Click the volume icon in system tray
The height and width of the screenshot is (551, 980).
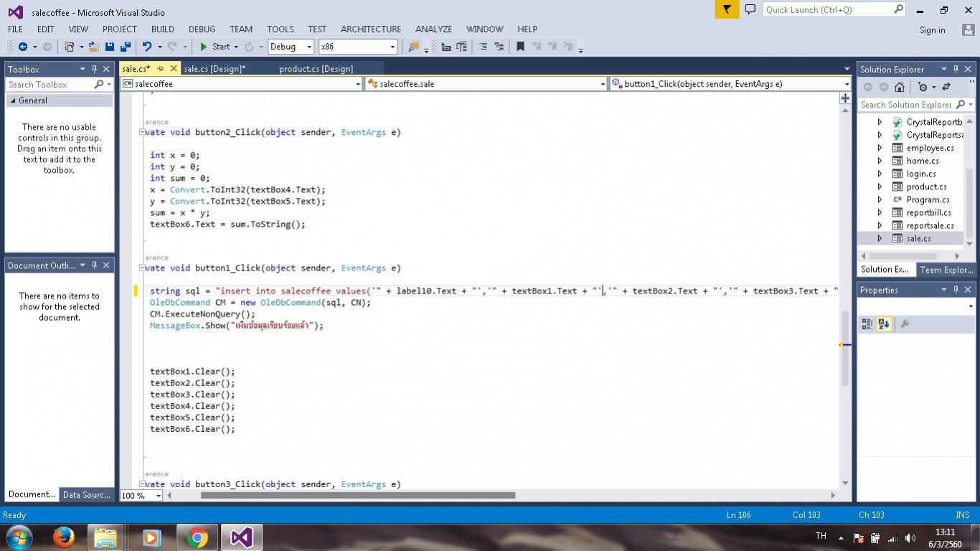[910, 537]
